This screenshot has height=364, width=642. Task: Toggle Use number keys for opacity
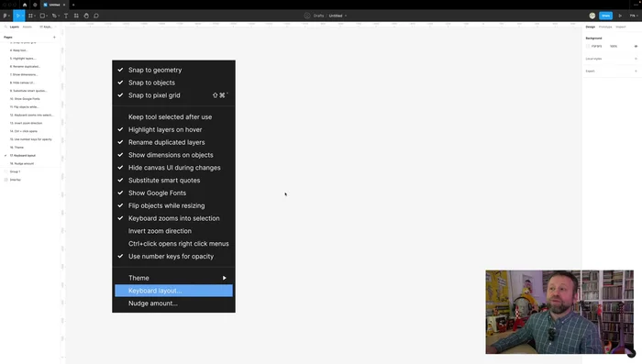coord(173,257)
